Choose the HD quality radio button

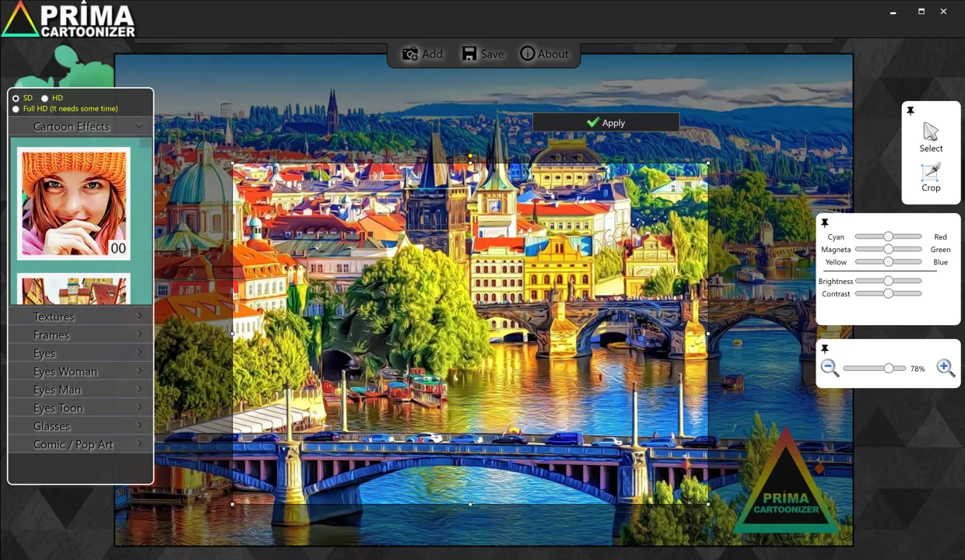coord(44,98)
